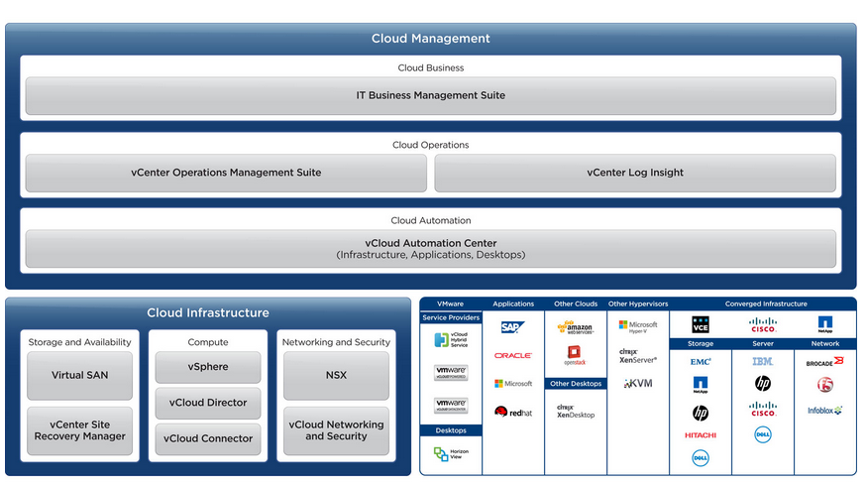Click Cisco logo in Converged Infrastructure row
The width and height of the screenshot is (868, 486).
(x=763, y=324)
